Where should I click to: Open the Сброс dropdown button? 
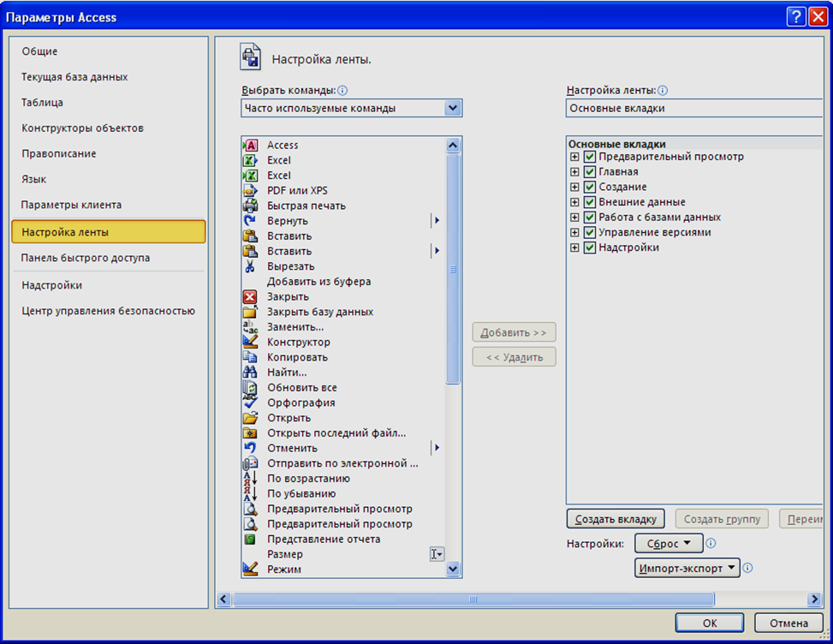[x=669, y=543]
